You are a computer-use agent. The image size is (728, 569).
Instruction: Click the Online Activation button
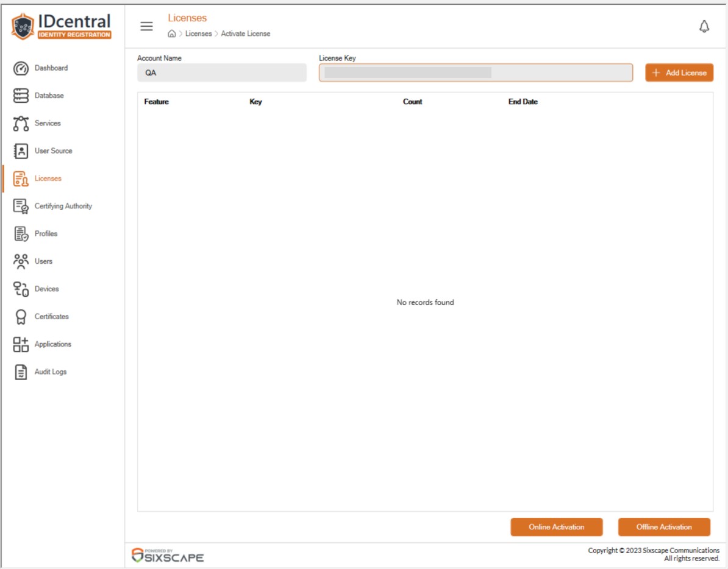(x=557, y=527)
